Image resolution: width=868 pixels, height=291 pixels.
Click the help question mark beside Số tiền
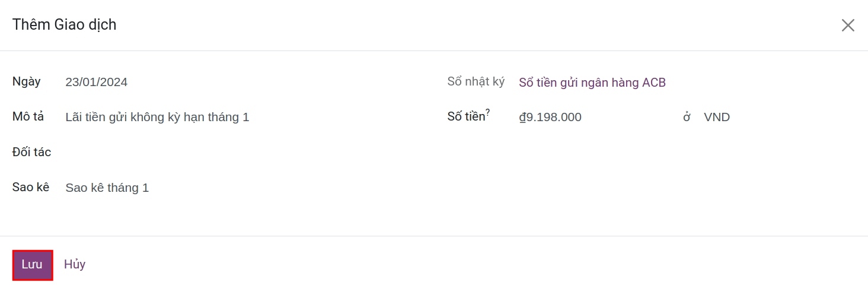point(488,112)
